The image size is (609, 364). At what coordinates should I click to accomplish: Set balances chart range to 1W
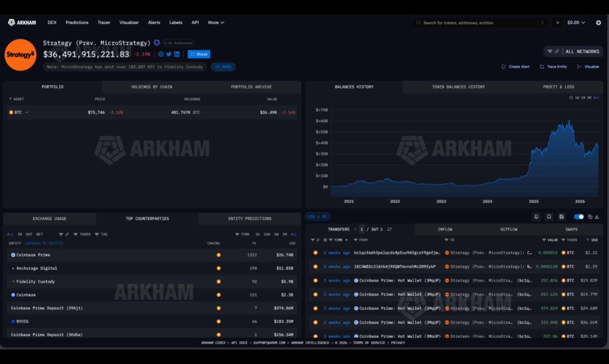pos(577,97)
